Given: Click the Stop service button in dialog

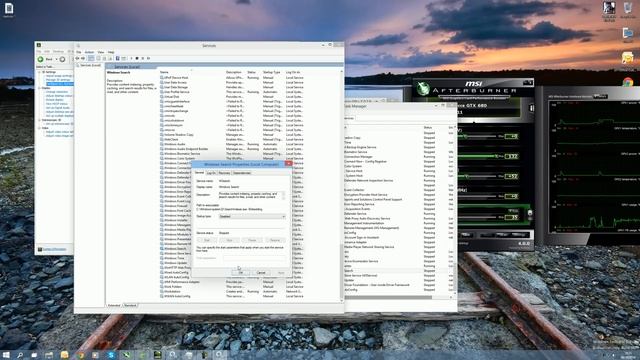Looking at the screenshot, I should pyautogui.click(x=229, y=240).
